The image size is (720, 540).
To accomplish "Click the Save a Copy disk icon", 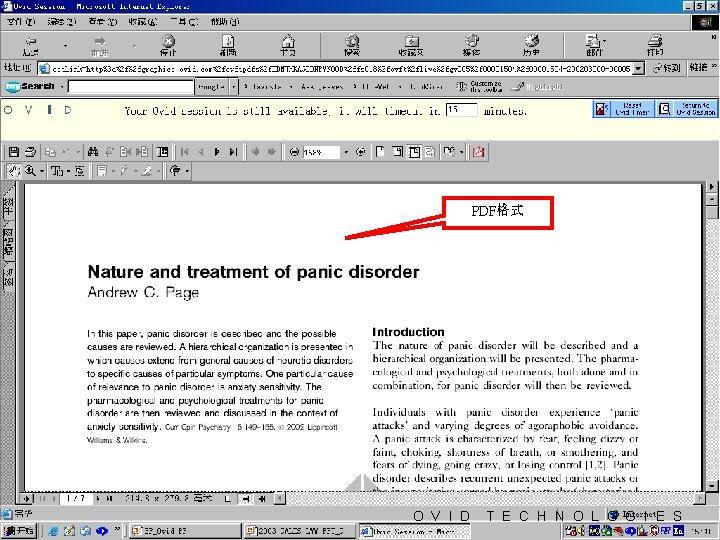I will (x=14, y=152).
